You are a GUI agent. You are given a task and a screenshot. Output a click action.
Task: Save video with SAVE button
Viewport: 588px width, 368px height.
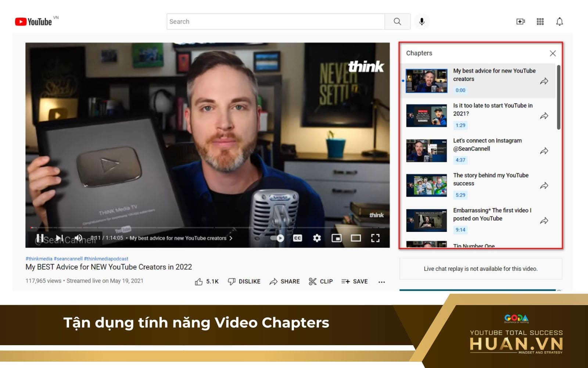[x=355, y=282]
